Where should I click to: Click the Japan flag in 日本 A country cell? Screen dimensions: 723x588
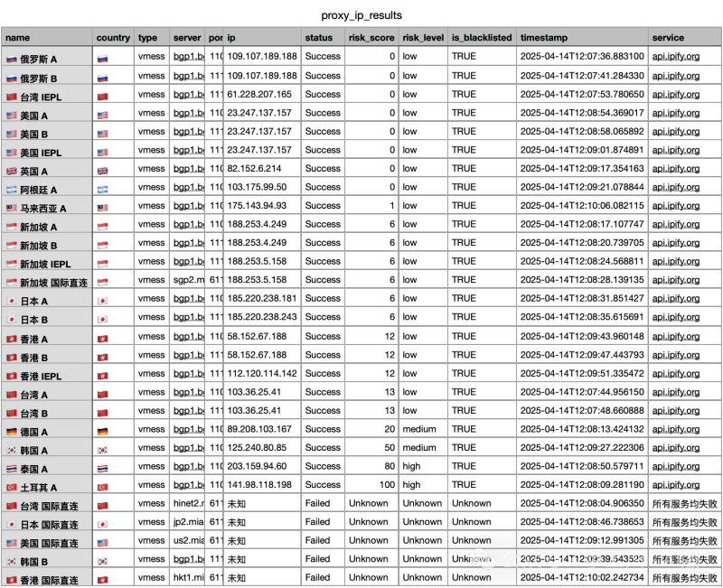[102, 301]
